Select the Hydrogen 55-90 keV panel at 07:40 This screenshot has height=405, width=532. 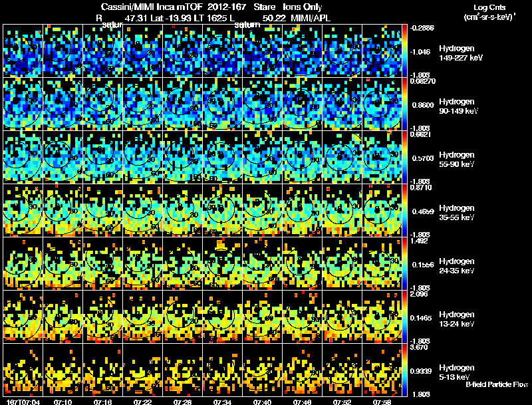tap(262, 158)
